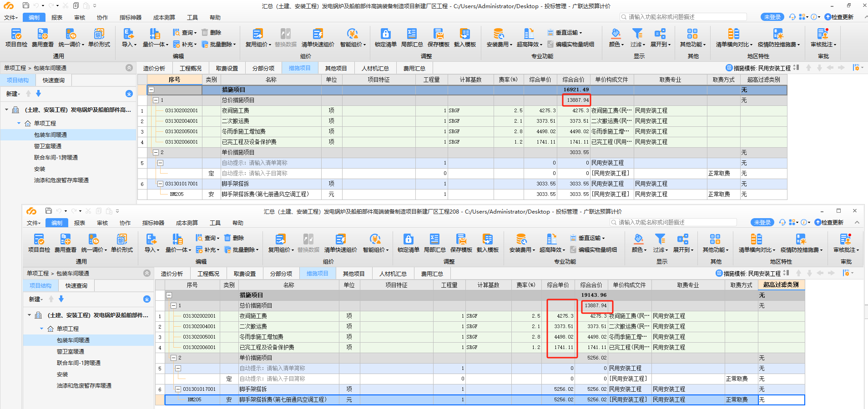The image size is (868, 409).
Task: Click 删除 button in lower window toolbar
Action: click(234, 238)
